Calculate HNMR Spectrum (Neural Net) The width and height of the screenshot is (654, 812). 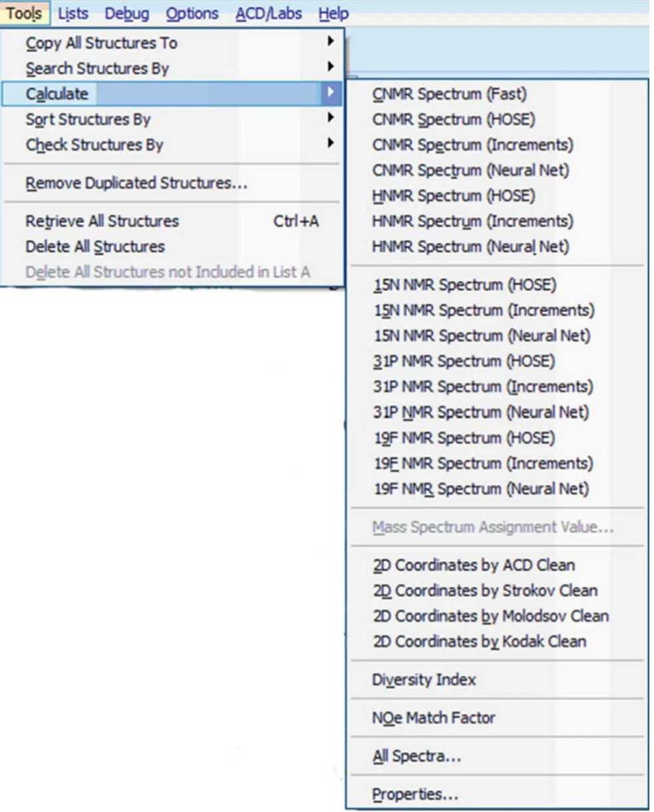(496, 247)
